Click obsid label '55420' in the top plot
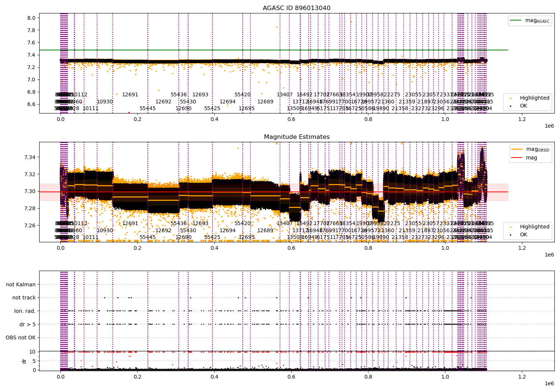This screenshot has height=392, width=560. pyautogui.click(x=242, y=95)
